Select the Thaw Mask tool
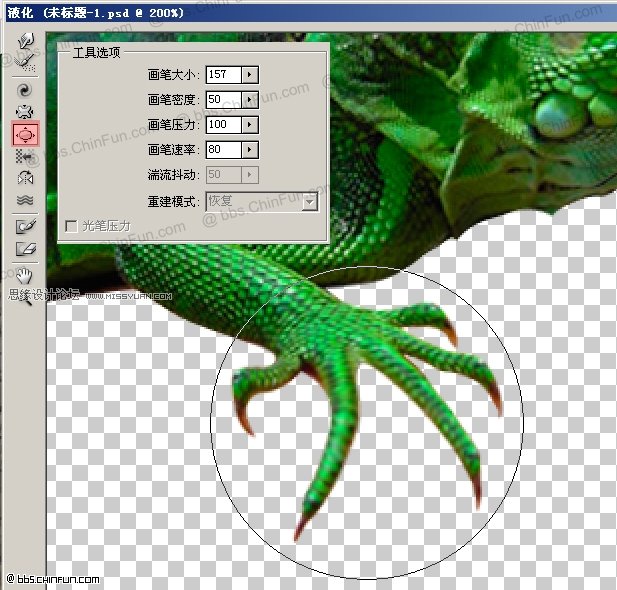 click(x=26, y=248)
